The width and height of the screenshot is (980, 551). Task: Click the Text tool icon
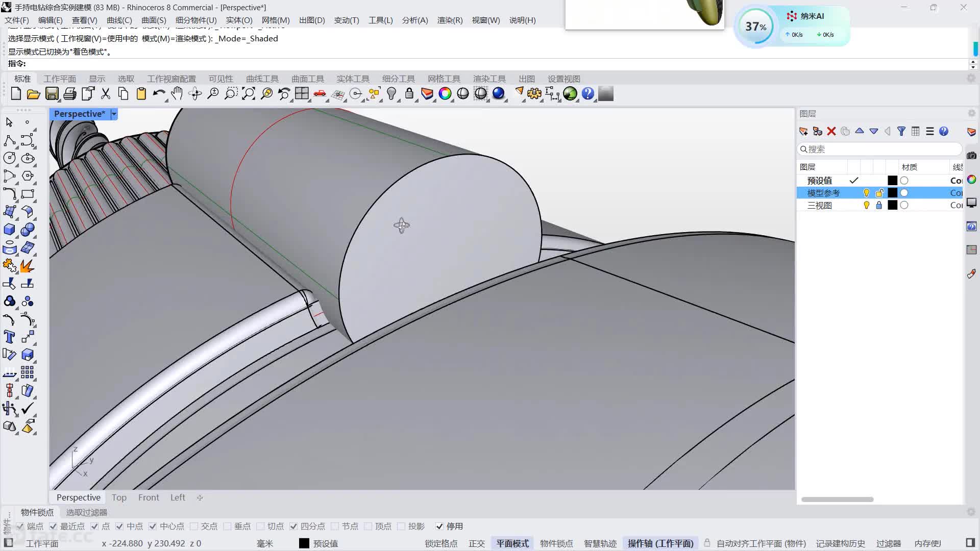pyautogui.click(x=9, y=337)
